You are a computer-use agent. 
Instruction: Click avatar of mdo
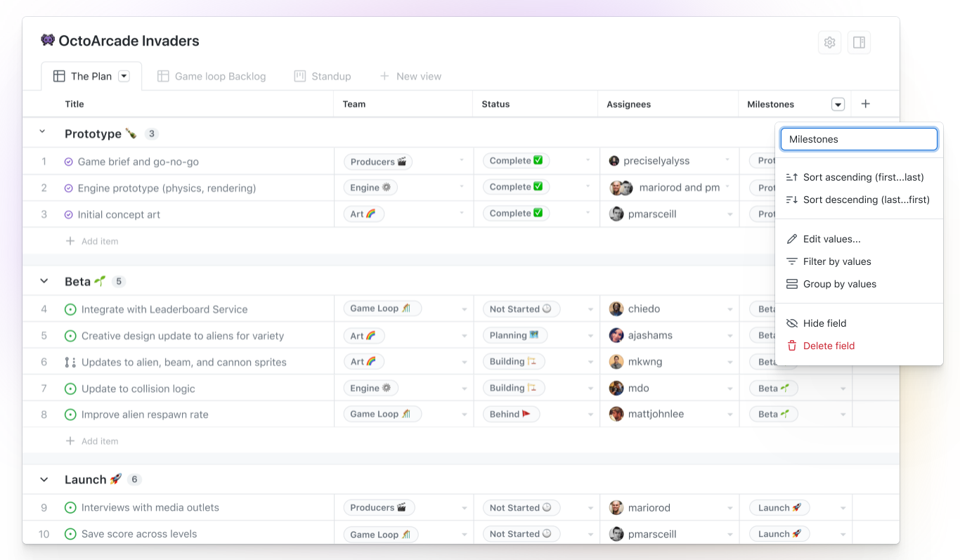[x=616, y=388]
